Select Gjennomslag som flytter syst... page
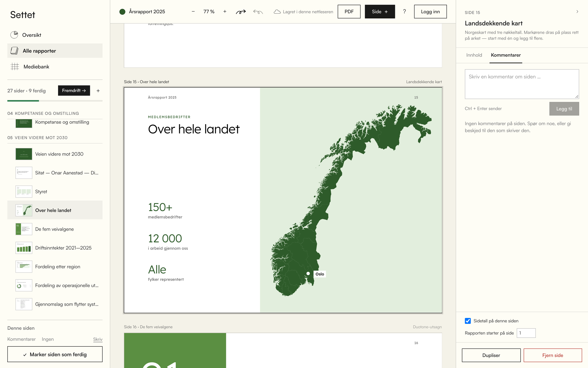Viewport: 588px width, 368px height. pyautogui.click(x=55, y=304)
